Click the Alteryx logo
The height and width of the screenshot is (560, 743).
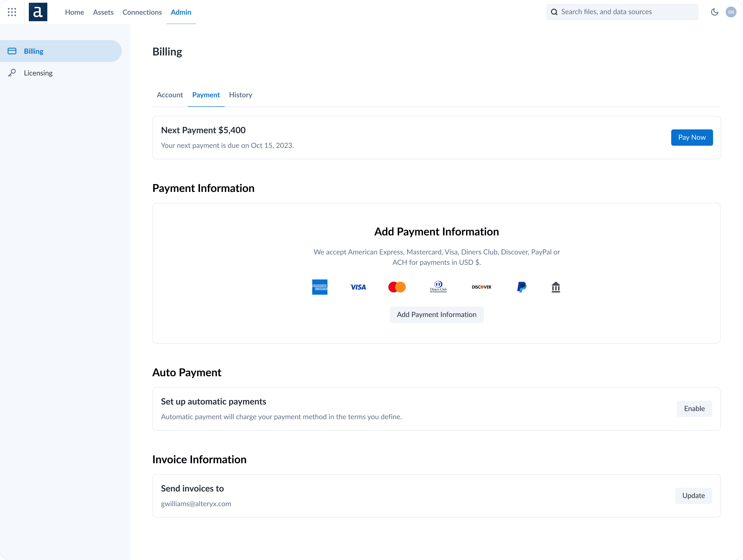(x=38, y=12)
